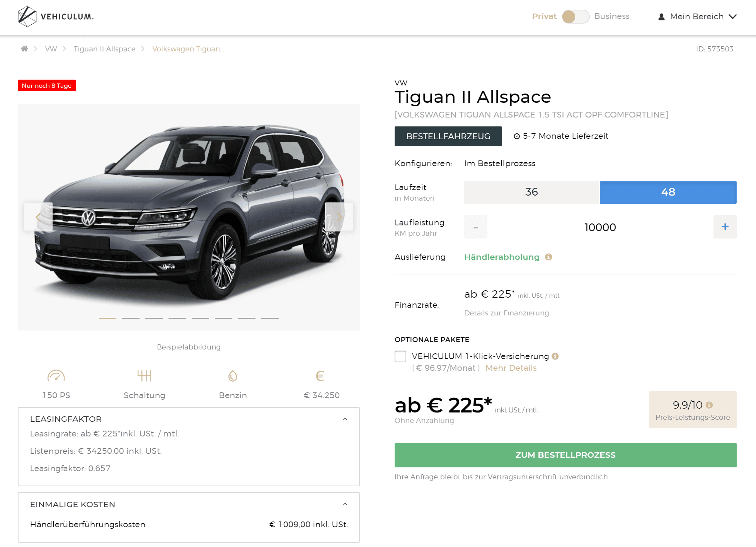Open the Tiguan II Allspace breadcrumb
The width and height of the screenshot is (756, 547).
(x=105, y=49)
